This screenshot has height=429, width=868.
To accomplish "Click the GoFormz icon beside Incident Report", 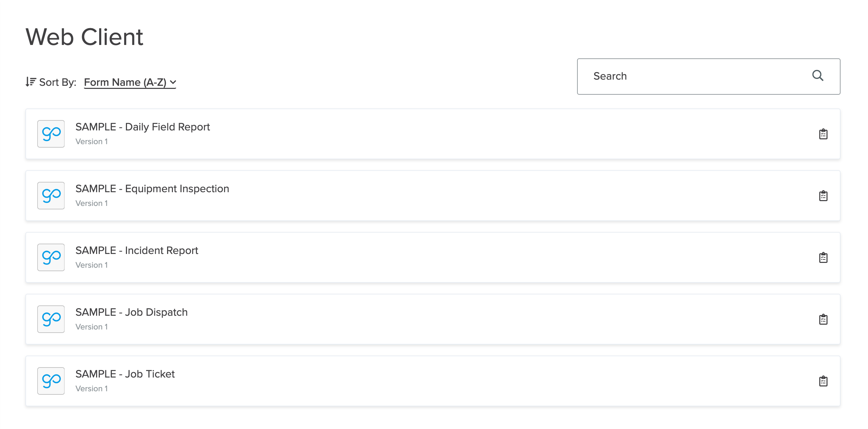I will click(x=51, y=257).
